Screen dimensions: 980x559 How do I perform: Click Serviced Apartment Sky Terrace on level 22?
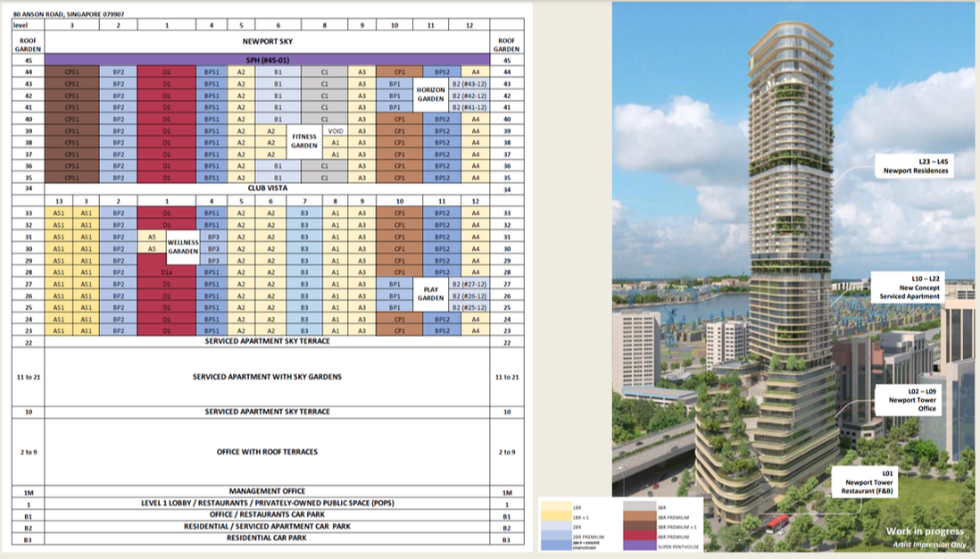(267, 341)
